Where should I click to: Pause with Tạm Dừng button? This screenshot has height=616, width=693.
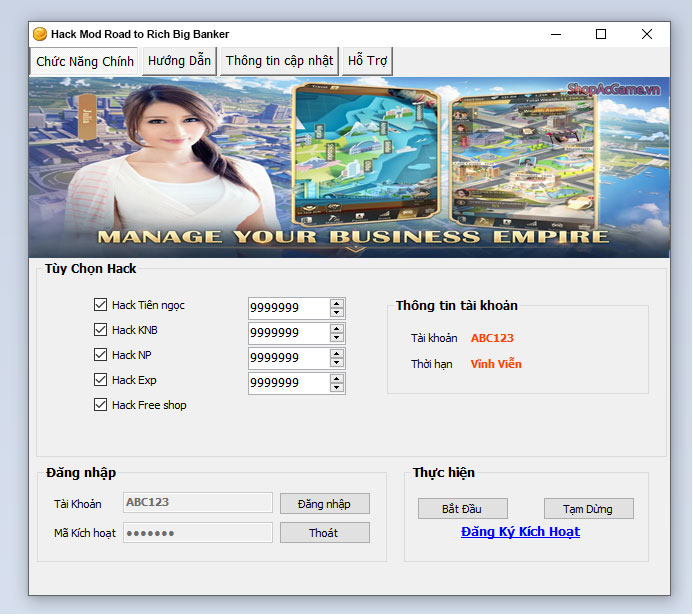588,509
